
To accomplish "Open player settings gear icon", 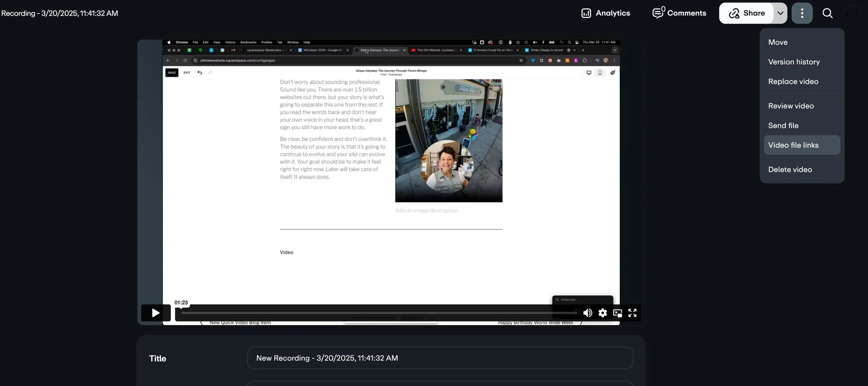I will tap(602, 313).
